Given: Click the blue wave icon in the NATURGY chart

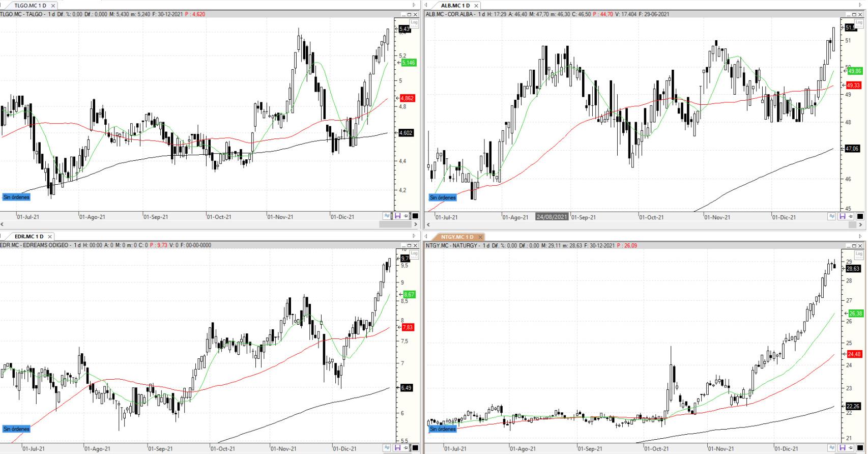Looking at the screenshot, I should point(832,448).
